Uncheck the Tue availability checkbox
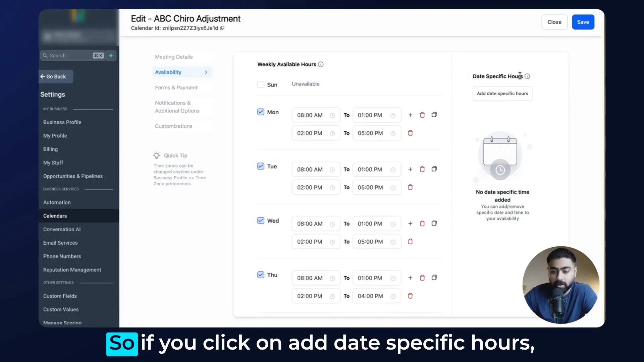This screenshot has width=644, height=362. 261,166
